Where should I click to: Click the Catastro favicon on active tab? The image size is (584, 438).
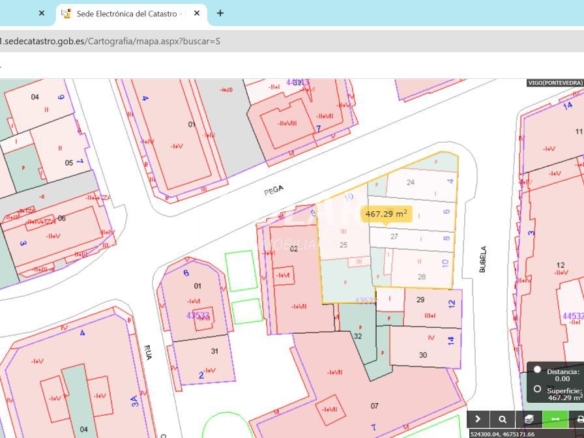[x=66, y=14]
